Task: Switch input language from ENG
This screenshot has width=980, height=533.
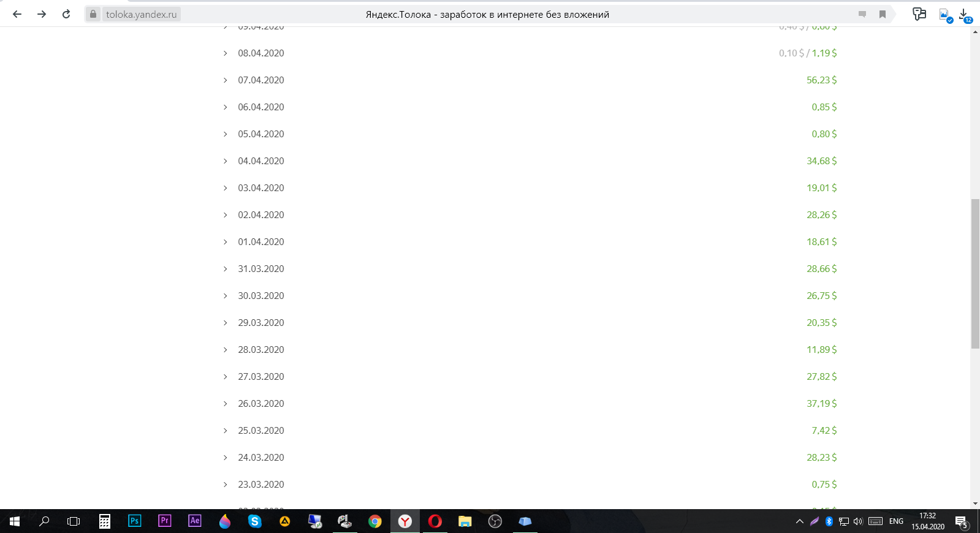Action: [896, 521]
